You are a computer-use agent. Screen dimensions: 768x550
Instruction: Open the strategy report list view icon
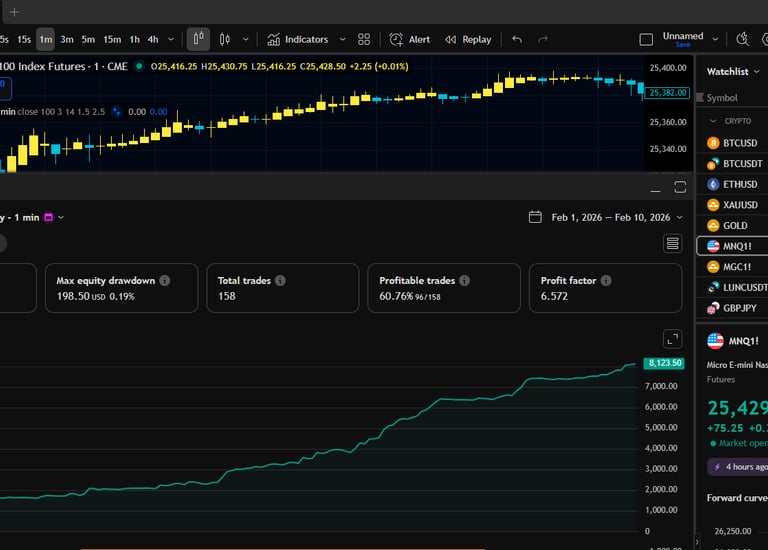672,243
